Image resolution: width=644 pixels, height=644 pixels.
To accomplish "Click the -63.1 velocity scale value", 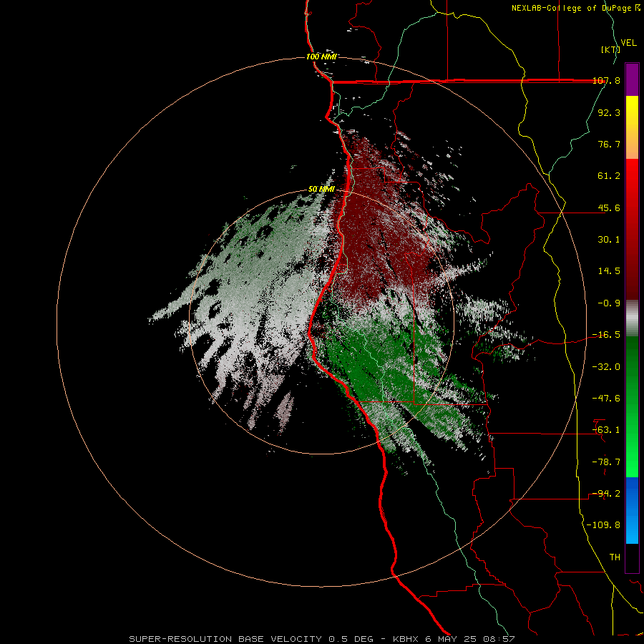I will pos(606,430).
